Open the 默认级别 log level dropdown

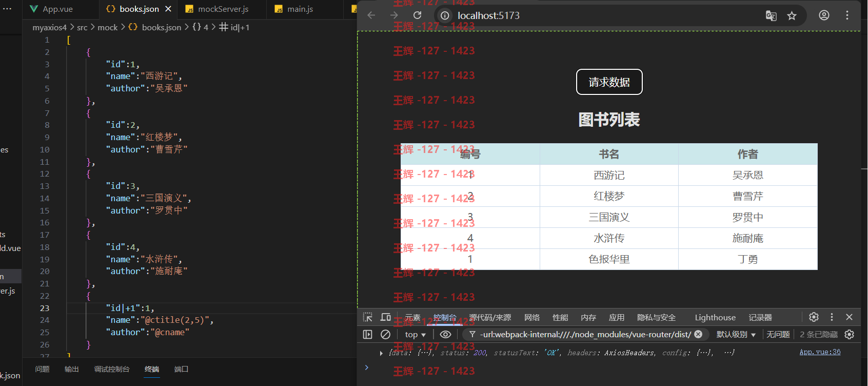click(736, 335)
